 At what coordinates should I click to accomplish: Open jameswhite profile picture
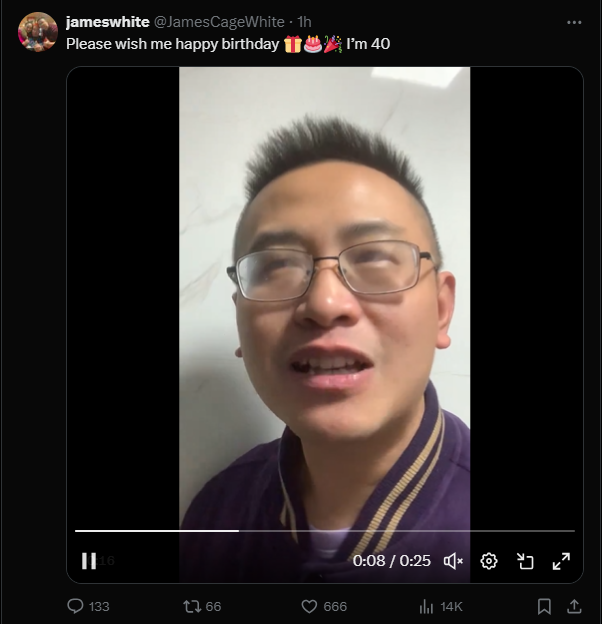(38, 32)
